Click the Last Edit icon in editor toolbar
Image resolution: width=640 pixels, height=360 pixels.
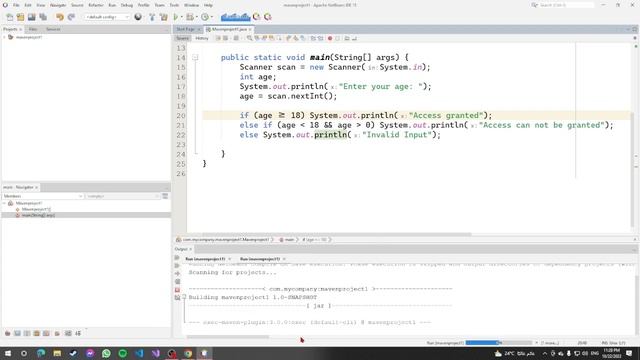click(x=218, y=38)
